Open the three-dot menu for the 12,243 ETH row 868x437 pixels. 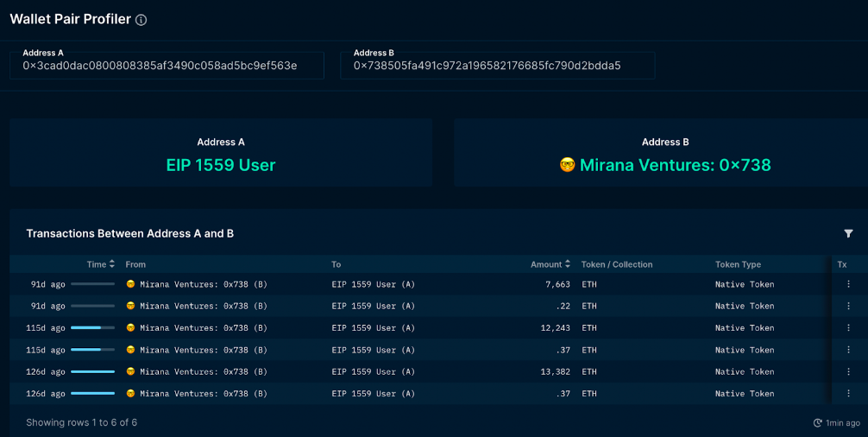coord(848,328)
